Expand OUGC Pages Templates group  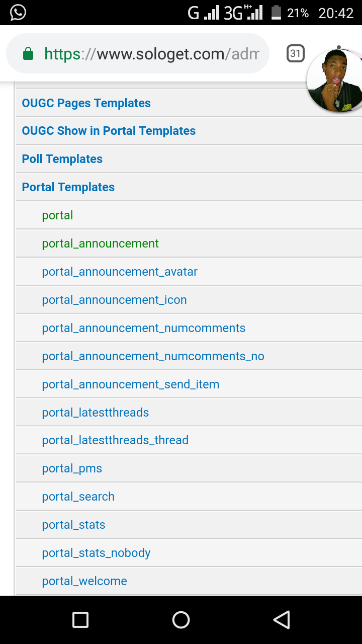(86, 103)
